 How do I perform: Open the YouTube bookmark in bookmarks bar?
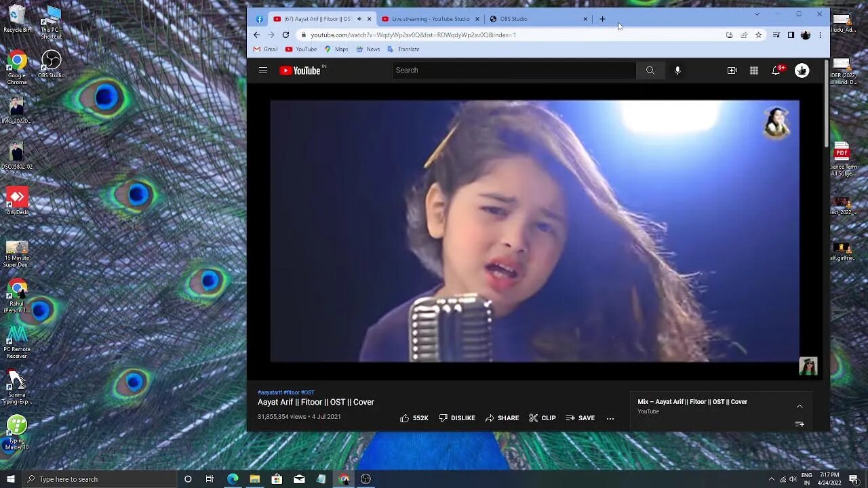[301, 49]
